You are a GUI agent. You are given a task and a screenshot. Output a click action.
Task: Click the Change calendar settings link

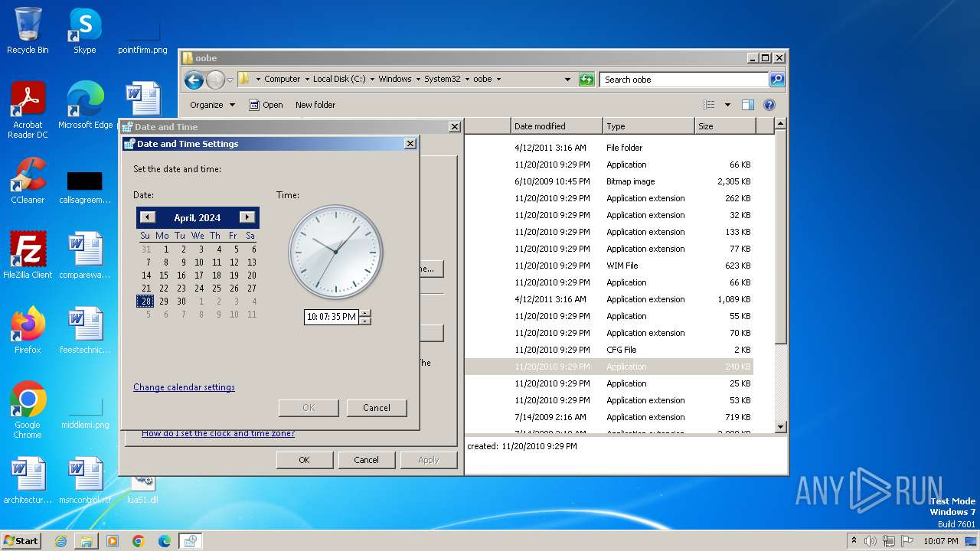click(184, 387)
